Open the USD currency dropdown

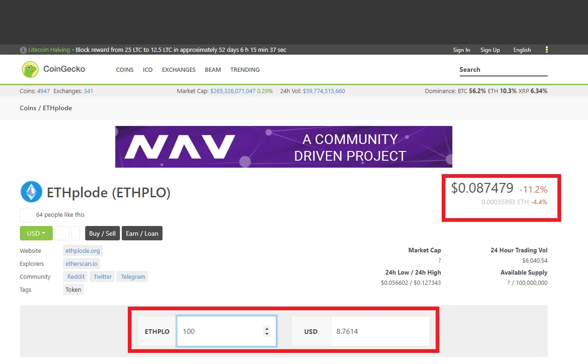click(37, 233)
